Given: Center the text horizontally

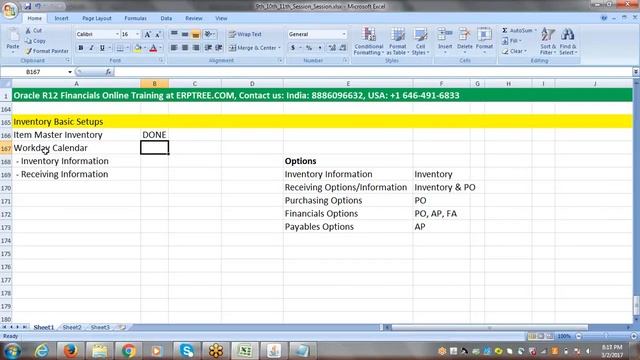Looking at the screenshot, I should tap(185, 48).
